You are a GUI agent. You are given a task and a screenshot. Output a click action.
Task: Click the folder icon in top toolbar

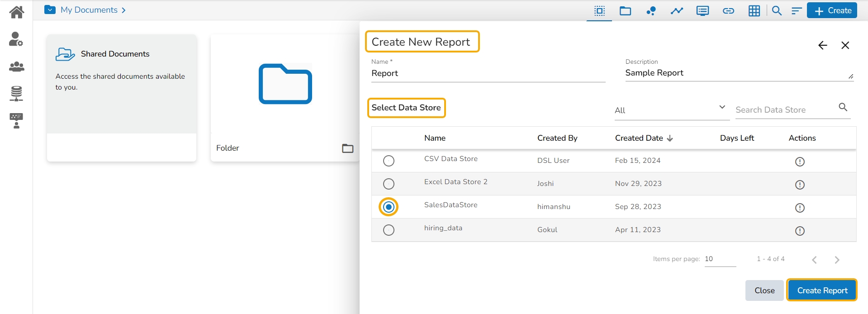click(625, 11)
